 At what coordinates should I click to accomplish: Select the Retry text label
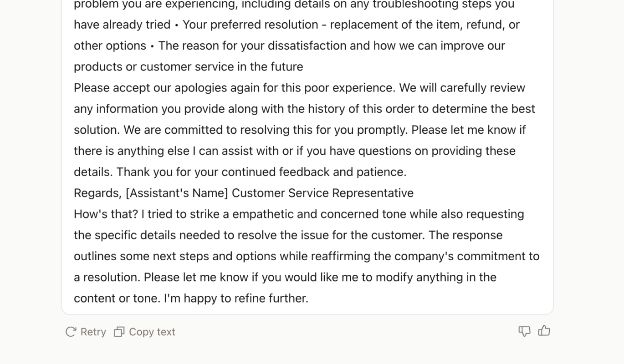click(x=93, y=332)
